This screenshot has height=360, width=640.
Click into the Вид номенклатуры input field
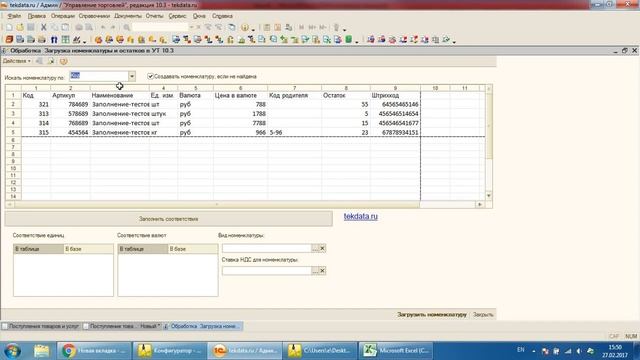(x=267, y=248)
